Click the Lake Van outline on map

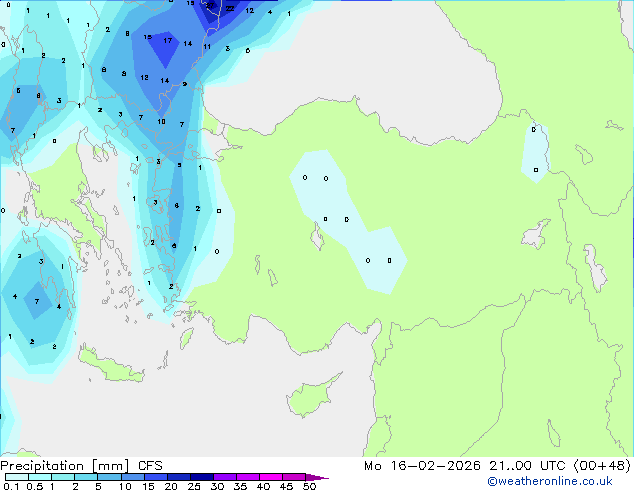click(x=536, y=235)
